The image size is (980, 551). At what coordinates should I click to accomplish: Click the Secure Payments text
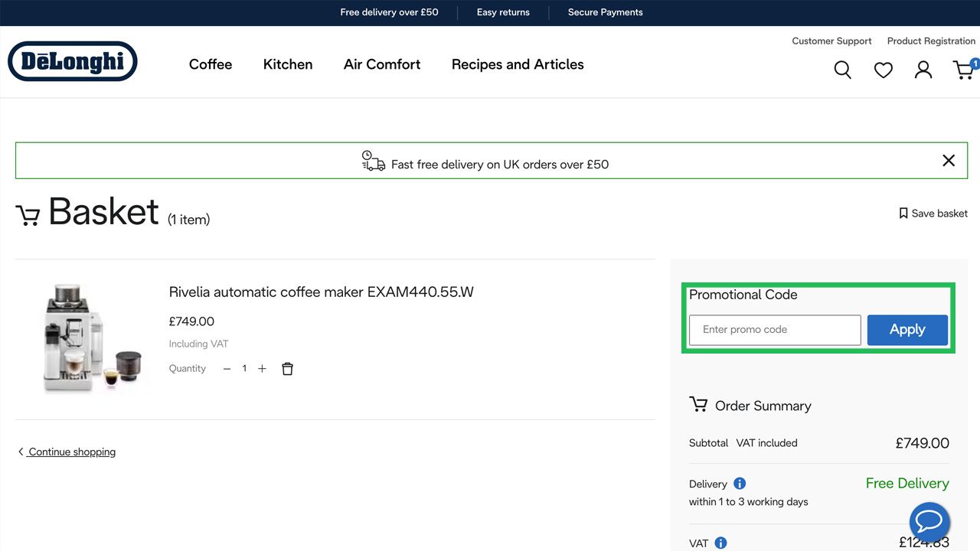606,12
